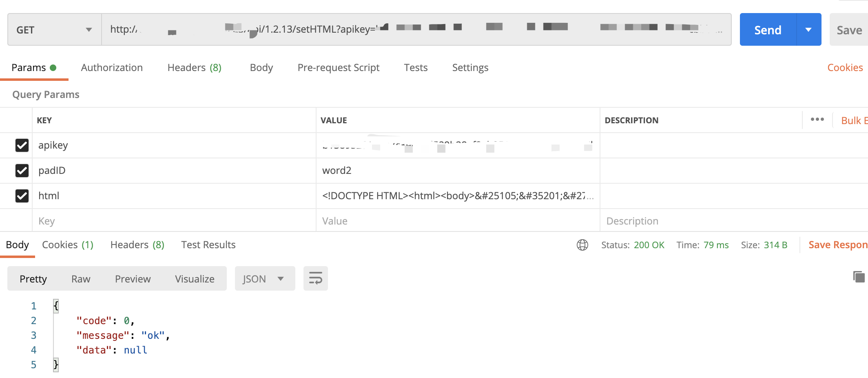Click the empty Key input field
The height and width of the screenshot is (378, 868).
tap(122, 220)
